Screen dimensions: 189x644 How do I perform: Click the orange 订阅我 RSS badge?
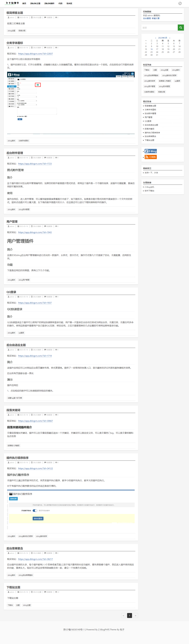pos(151,157)
